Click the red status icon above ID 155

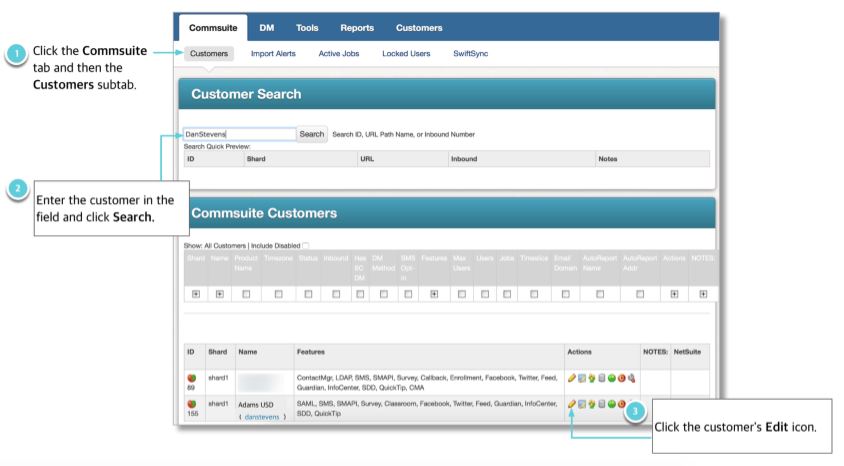[x=190, y=398]
